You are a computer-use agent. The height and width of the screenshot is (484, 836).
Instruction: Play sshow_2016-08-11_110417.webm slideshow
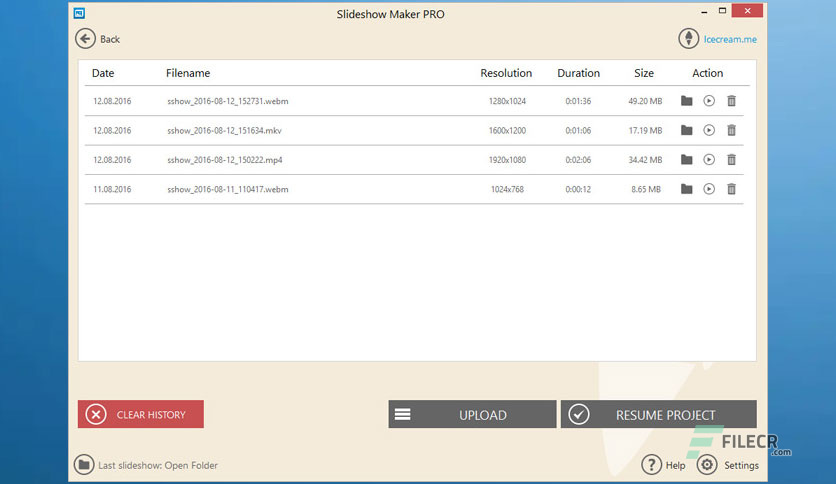coord(709,189)
